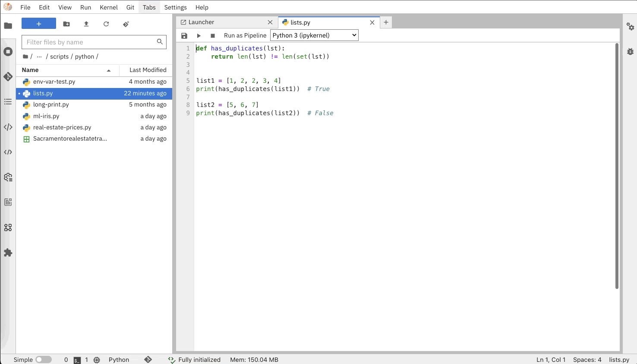Click the editor vertical scrollbar

coord(617,166)
